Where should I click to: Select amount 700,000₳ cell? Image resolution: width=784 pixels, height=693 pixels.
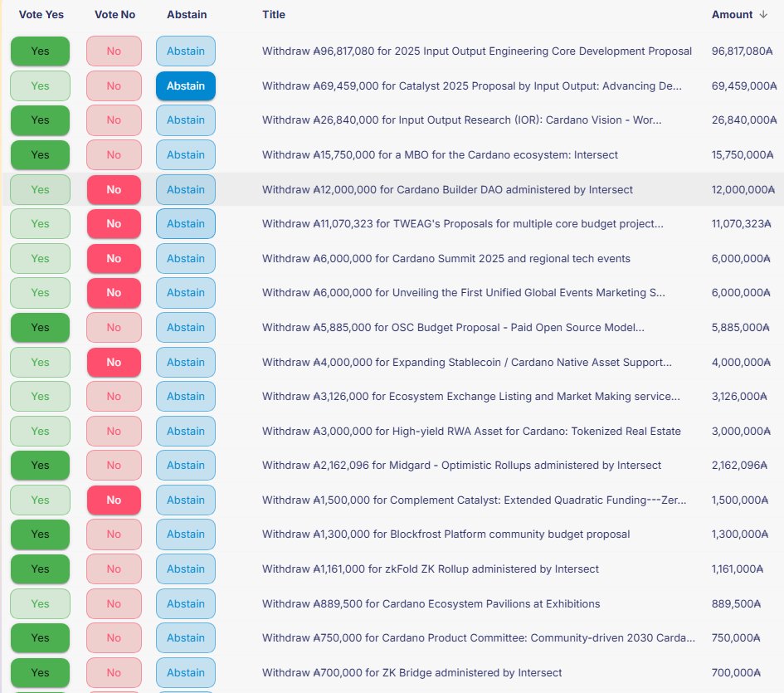click(x=736, y=673)
